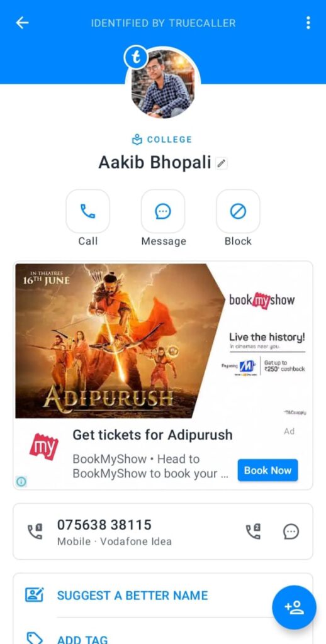Go back using the arrow icon

(x=22, y=23)
